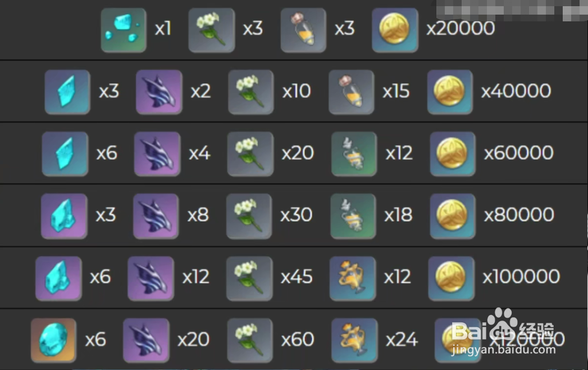This screenshot has height=370, width=588.
Task: Click the Mora coin icon beside x40000
Action: (450, 92)
